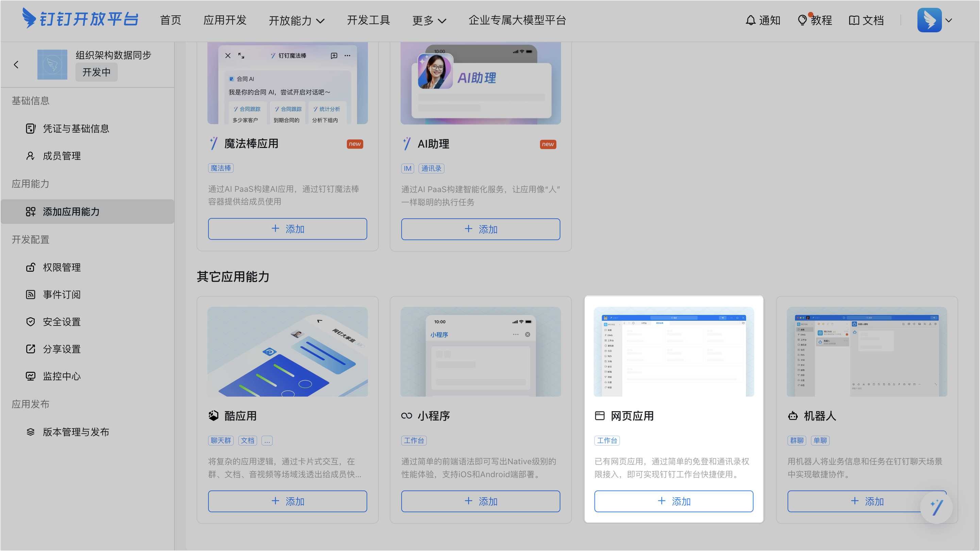Click the 版本管理与发布 layers icon

click(31, 432)
